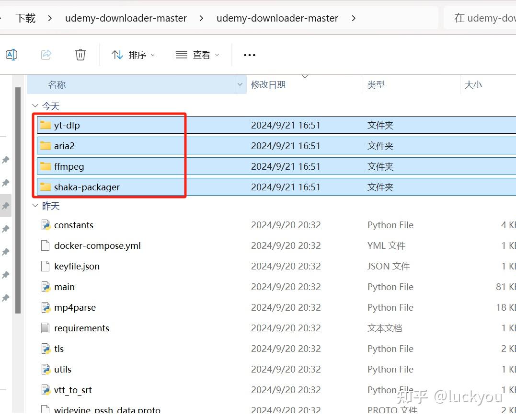Open the 查看 dropdown arrow
Viewport: 516px width, 420px height.
coord(216,54)
